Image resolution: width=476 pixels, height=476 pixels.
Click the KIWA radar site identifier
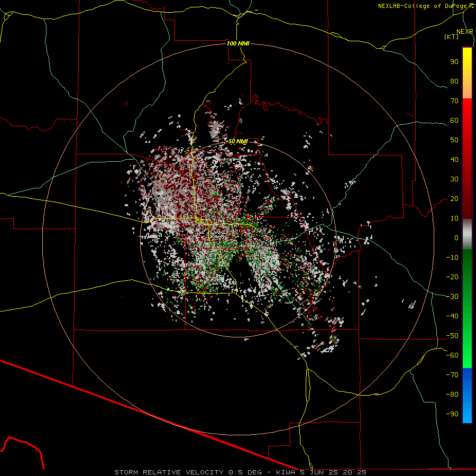pos(286,472)
